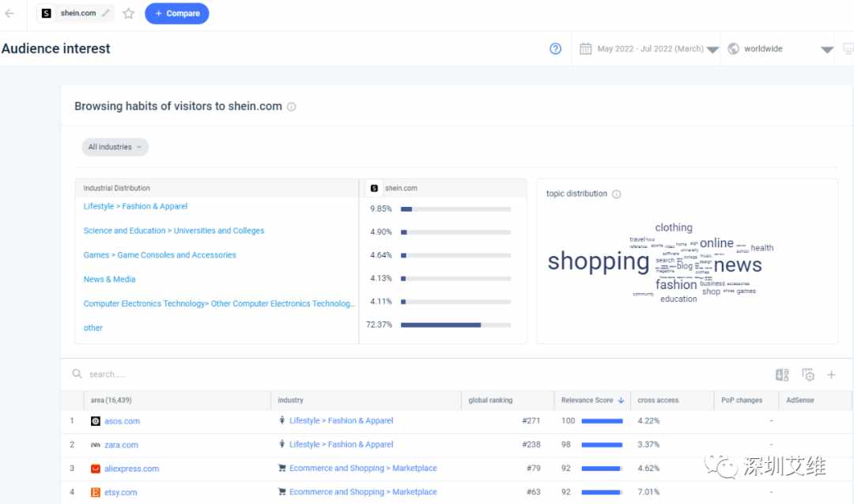Open Computer Electronics Technology category link

point(219,303)
